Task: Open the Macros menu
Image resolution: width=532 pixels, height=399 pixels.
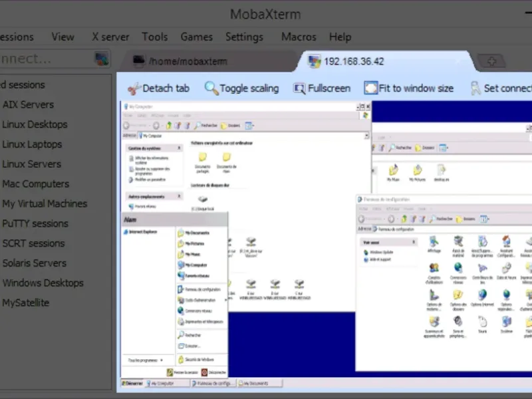Action: 299,37
